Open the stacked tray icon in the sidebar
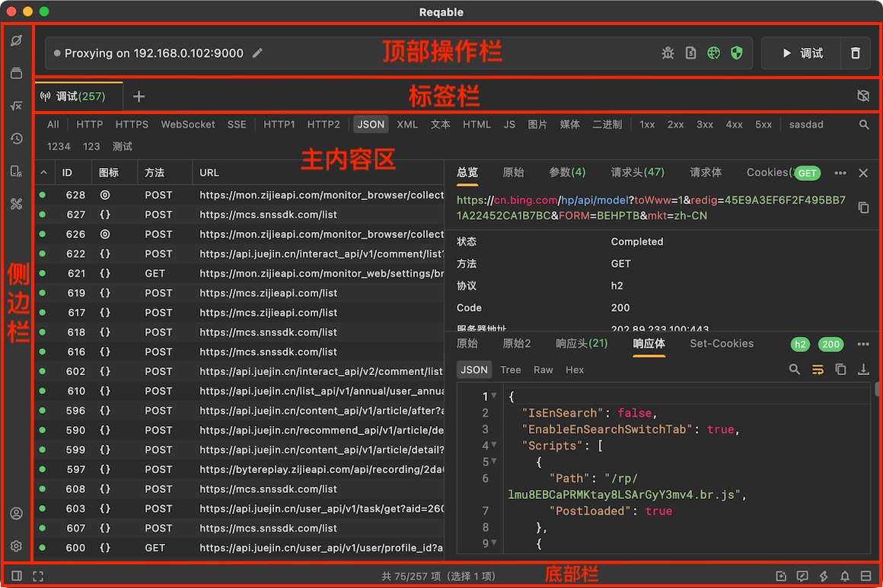The height and width of the screenshot is (588, 883). click(16, 72)
